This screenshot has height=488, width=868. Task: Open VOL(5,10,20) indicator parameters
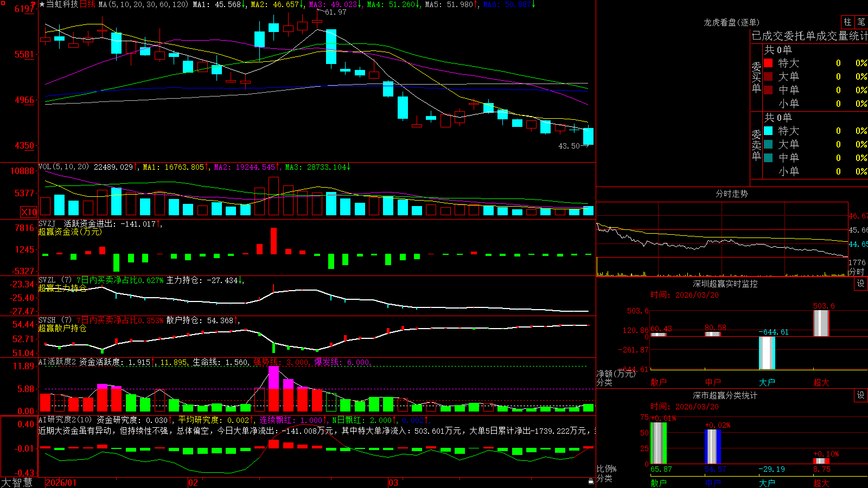click(63, 166)
